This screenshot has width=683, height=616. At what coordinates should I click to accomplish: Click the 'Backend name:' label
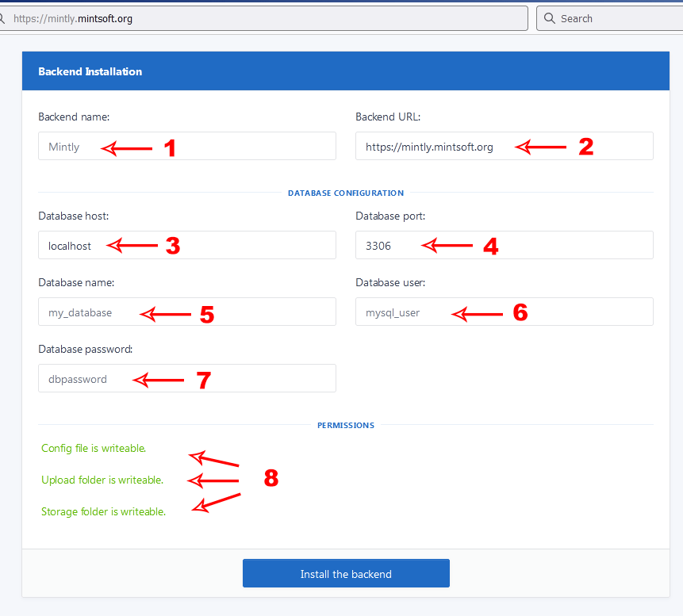tap(74, 117)
